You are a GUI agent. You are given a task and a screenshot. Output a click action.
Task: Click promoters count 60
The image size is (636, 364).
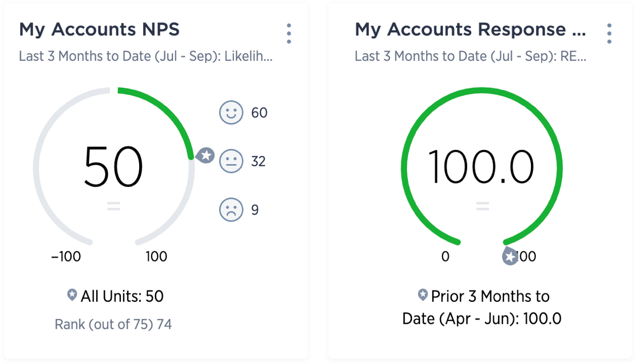tap(259, 112)
